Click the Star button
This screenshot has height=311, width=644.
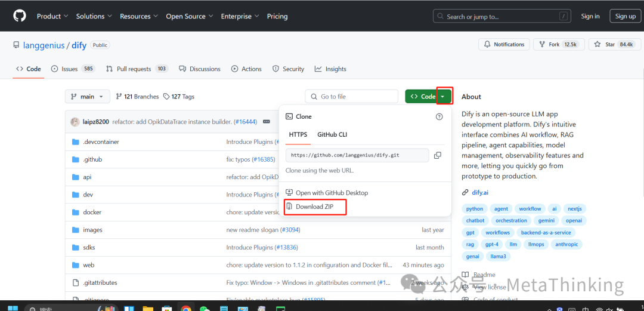[x=614, y=44]
